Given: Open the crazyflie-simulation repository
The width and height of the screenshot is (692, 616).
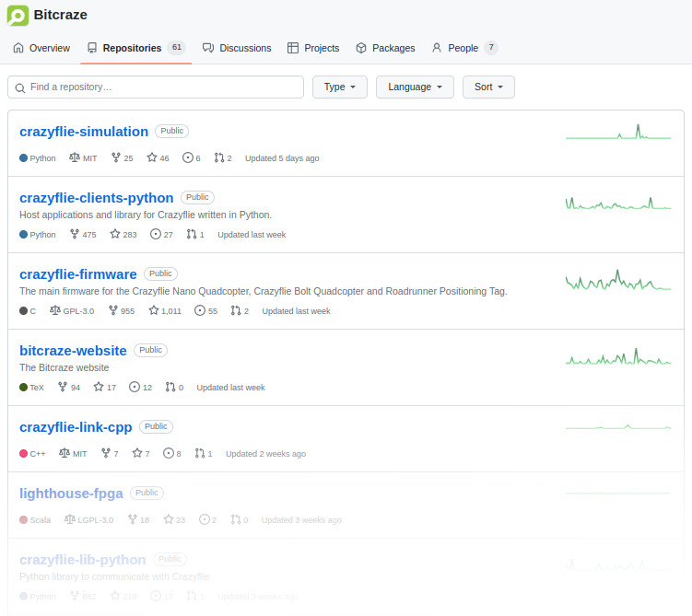Looking at the screenshot, I should pos(84,132).
